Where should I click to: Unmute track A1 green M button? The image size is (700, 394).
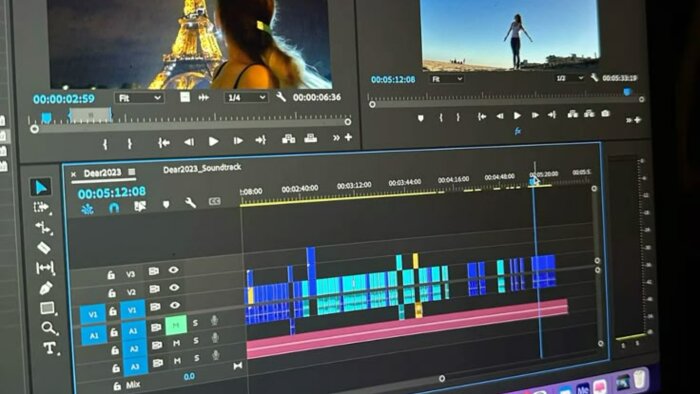pos(176,325)
